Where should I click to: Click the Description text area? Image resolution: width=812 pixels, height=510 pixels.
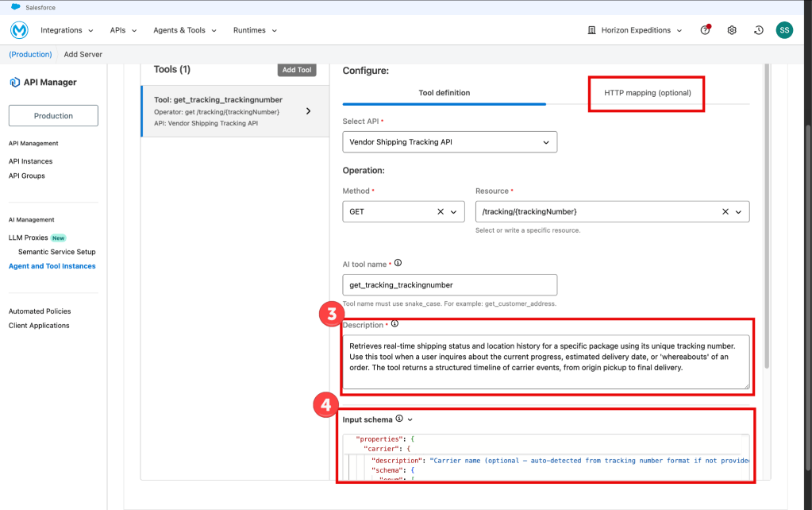(546, 361)
